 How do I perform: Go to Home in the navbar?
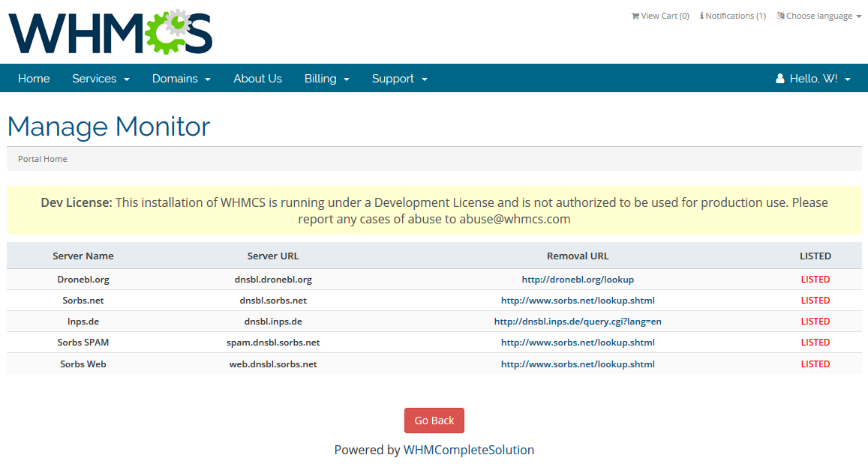[34, 79]
